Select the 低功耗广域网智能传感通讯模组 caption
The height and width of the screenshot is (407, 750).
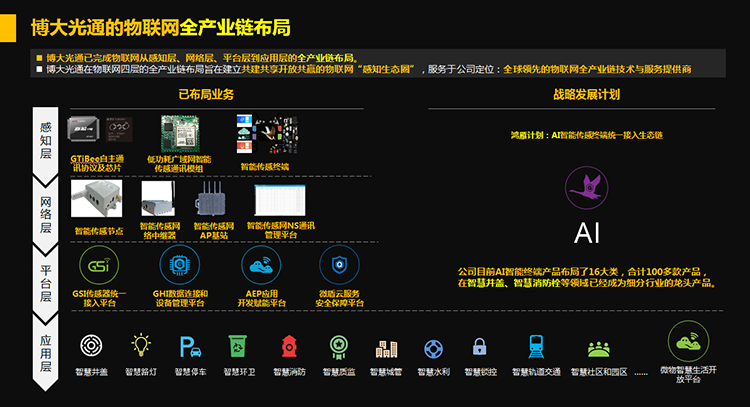(179, 164)
